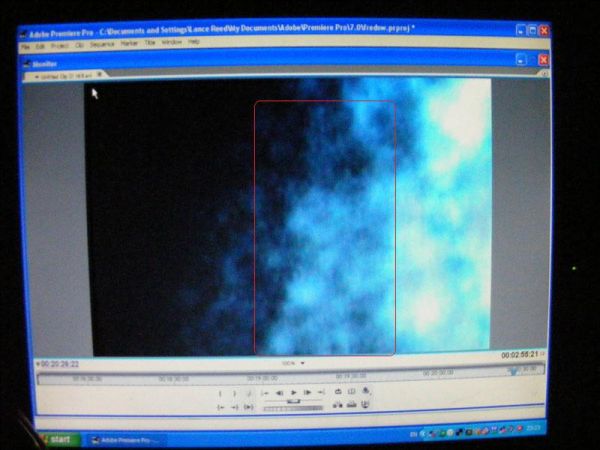Click the Insert edit icon
600x450 pixels.
(338, 405)
